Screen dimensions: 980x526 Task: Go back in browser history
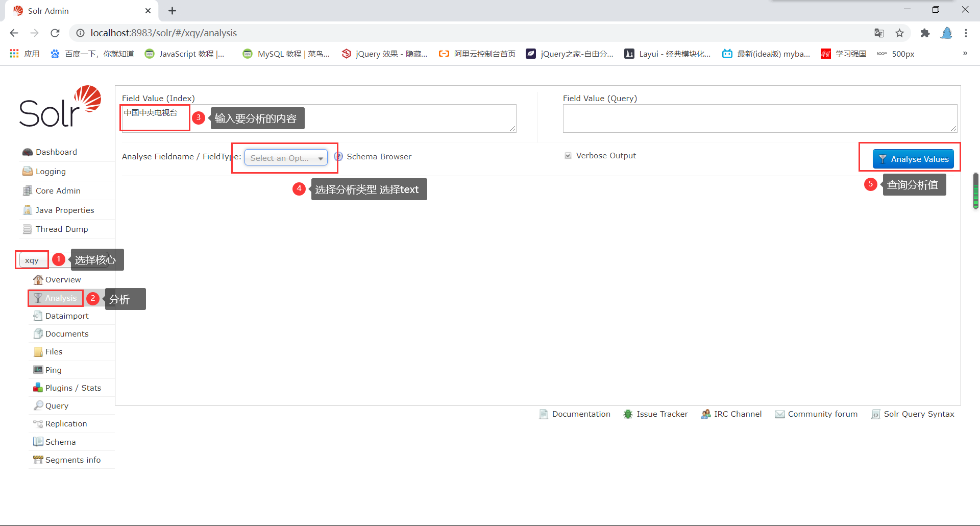tap(14, 33)
